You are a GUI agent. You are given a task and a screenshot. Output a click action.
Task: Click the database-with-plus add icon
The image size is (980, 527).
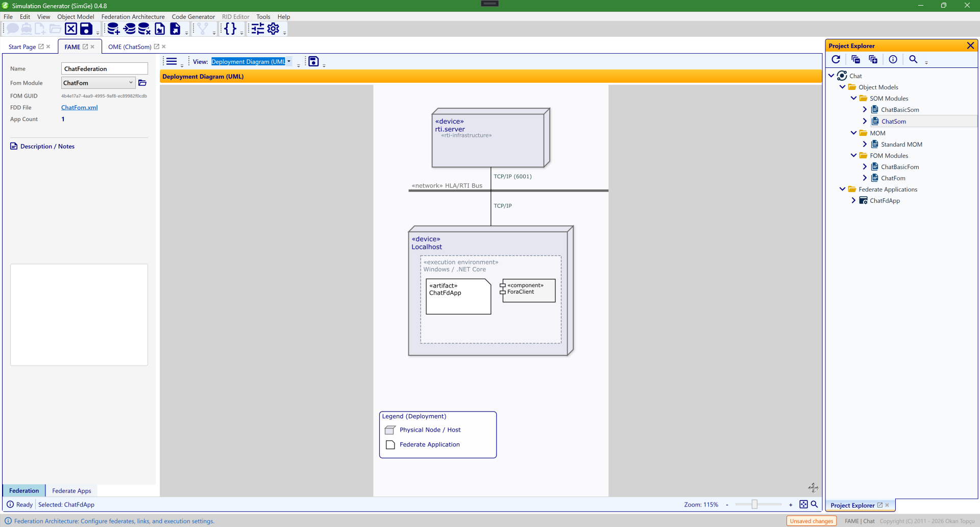113,29
